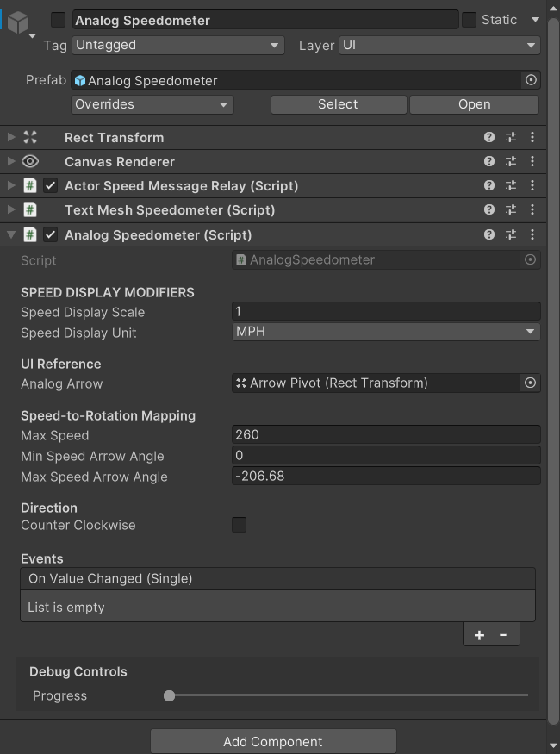Click the Analog Arrow object picker circle
560x754 pixels.
coord(530,383)
